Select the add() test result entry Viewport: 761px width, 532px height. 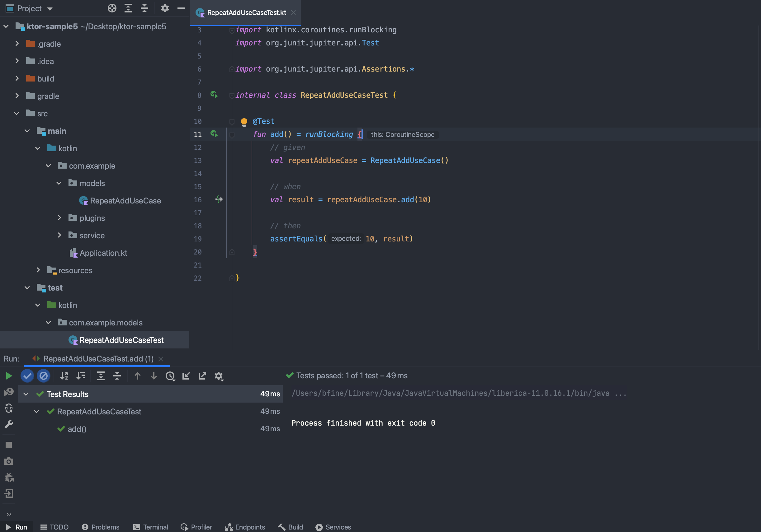pyautogui.click(x=77, y=429)
